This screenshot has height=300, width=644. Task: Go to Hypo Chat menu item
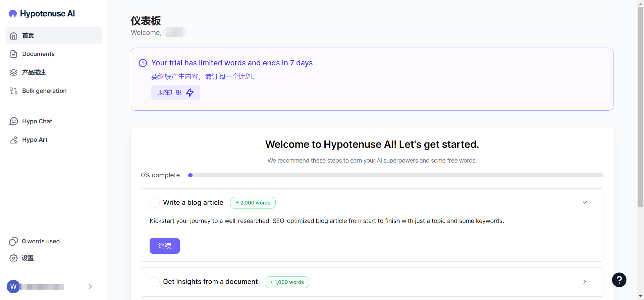(x=37, y=121)
